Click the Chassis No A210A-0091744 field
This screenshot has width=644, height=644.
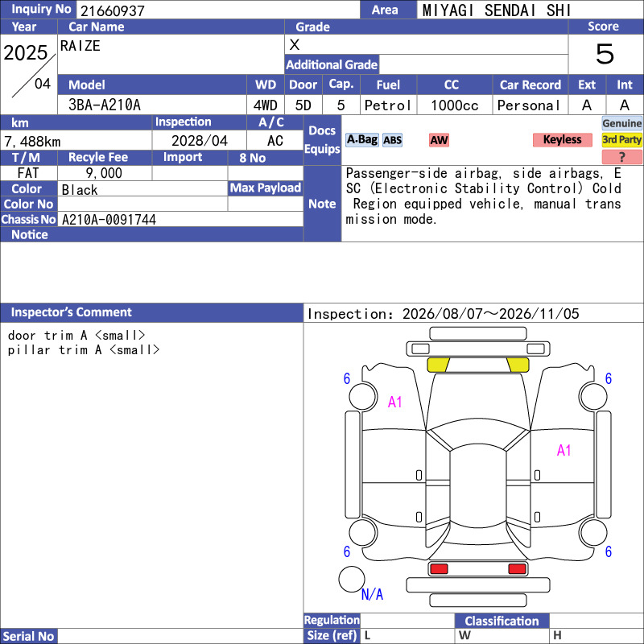click(x=180, y=219)
